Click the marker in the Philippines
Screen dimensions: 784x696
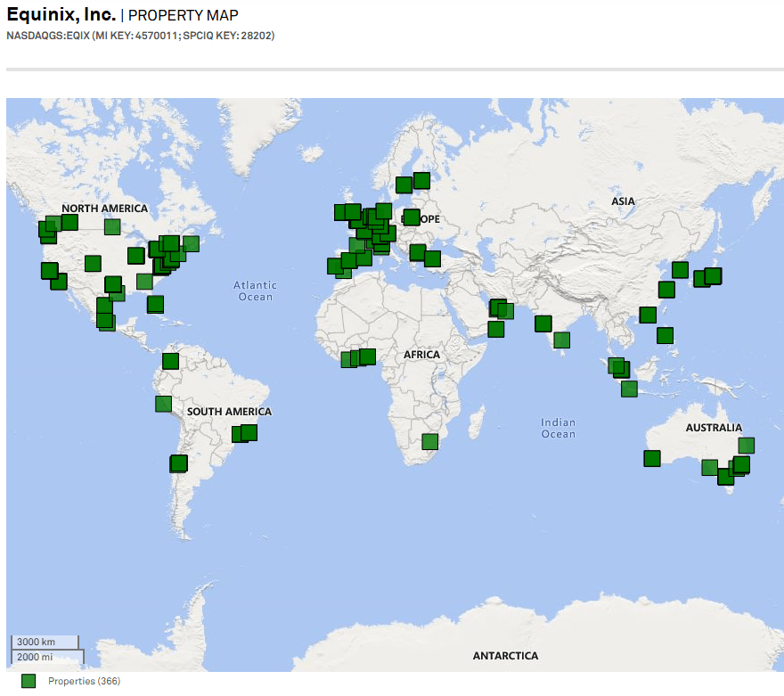tap(665, 335)
